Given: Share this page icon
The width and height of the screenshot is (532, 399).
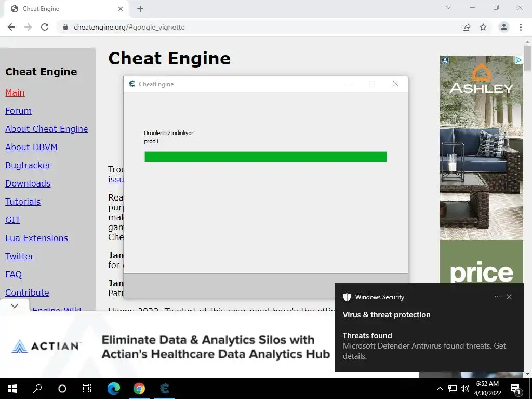Looking at the screenshot, I should [467, 27].
